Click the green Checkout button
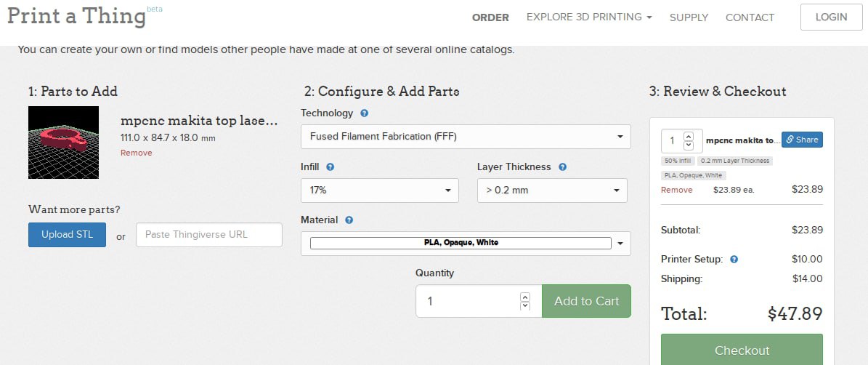868x365 pixels. (742, 350)
